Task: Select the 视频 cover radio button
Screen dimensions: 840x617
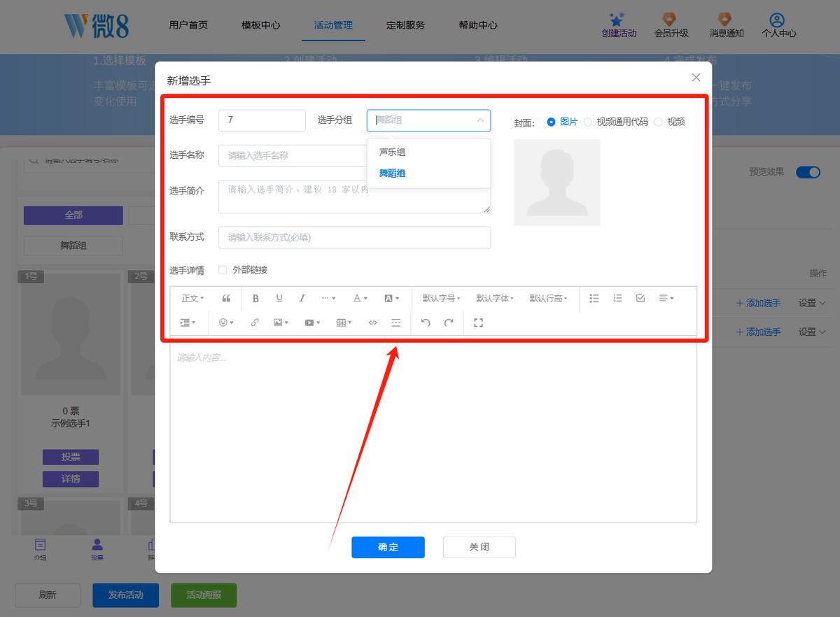Action: tap(658, 122)
